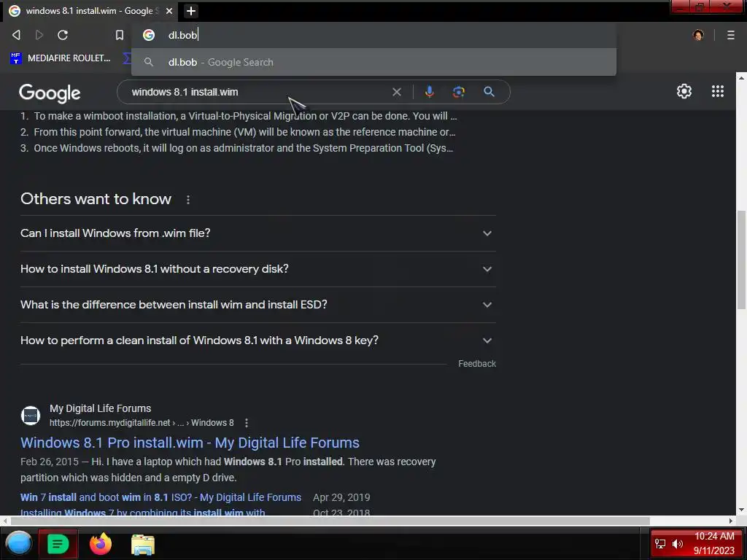747x560 pixels.
Task: Bookmark this page with the bookmark icon
Action: 120,35
